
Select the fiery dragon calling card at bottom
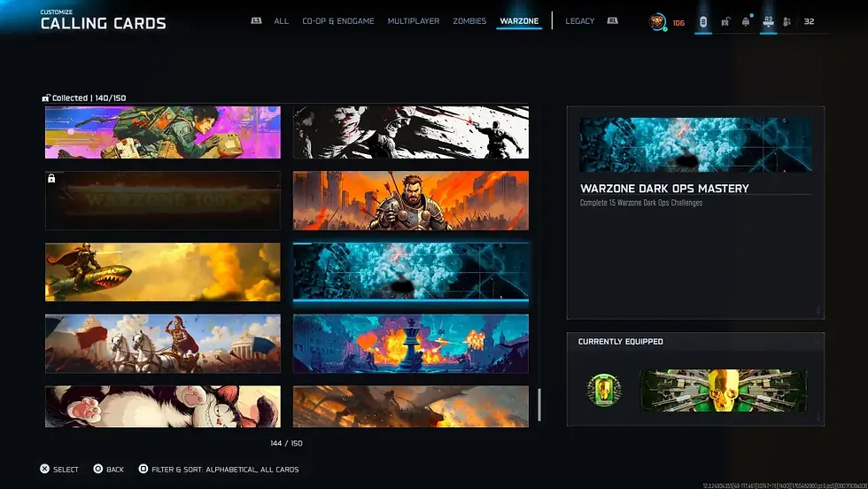411,407
